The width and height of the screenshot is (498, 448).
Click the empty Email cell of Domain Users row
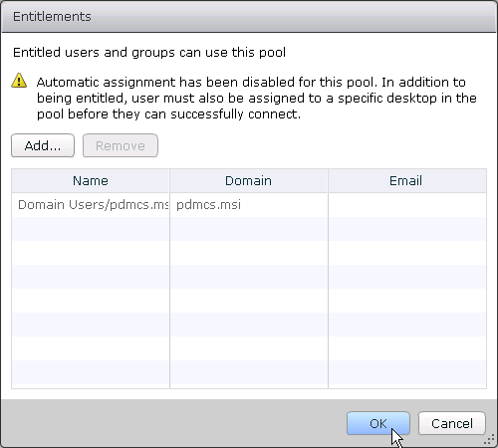[x=407, y=205]
